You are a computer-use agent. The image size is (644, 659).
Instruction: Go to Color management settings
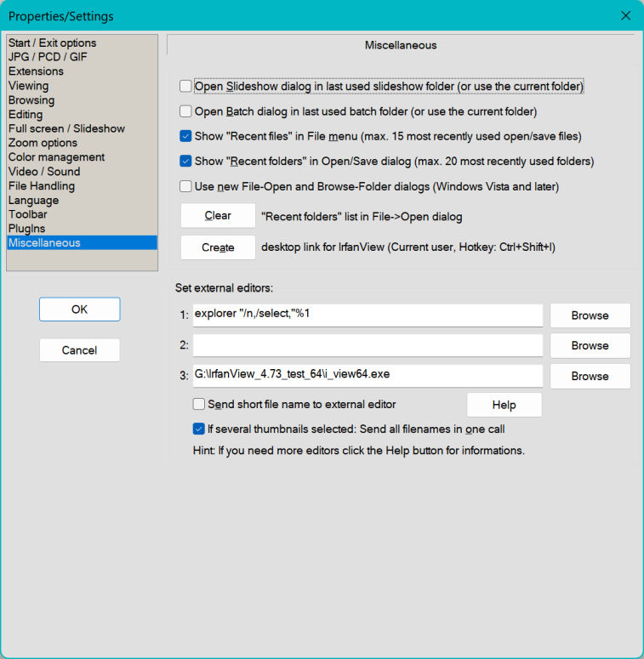pyautogui.click(x=56, y=157)
